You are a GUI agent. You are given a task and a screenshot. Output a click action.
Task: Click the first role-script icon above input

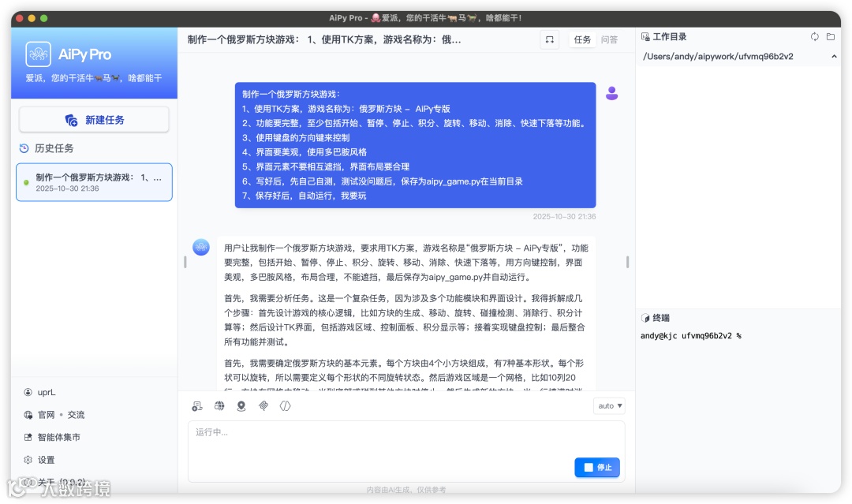coord(197,406)
